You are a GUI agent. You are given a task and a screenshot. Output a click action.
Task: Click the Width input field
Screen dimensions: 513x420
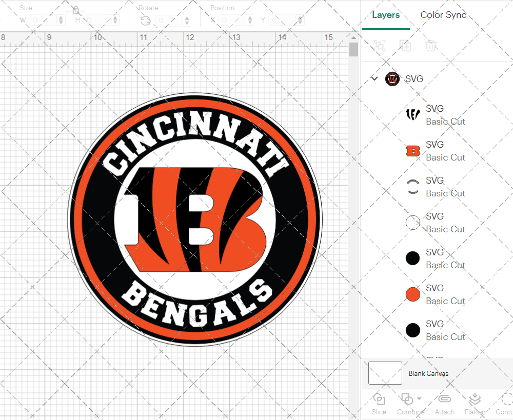43,21
